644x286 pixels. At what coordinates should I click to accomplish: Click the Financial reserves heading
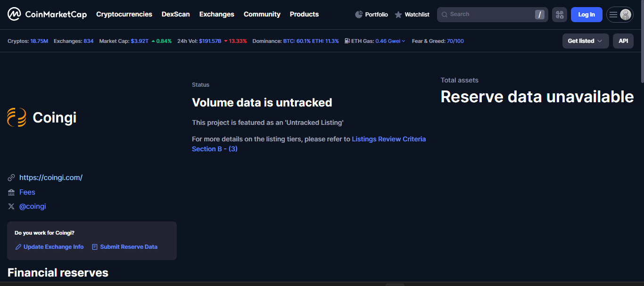tap(58, 272)
